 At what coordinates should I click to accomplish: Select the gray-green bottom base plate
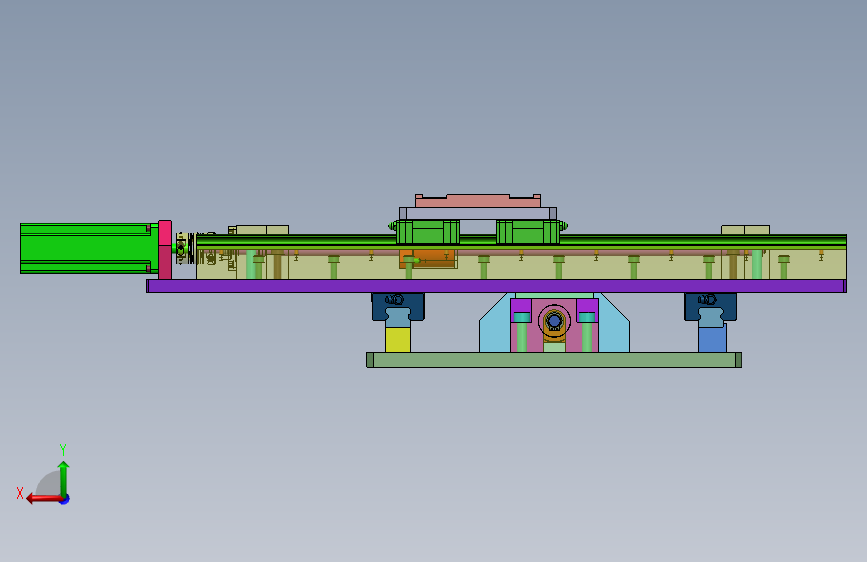[553, 360]
